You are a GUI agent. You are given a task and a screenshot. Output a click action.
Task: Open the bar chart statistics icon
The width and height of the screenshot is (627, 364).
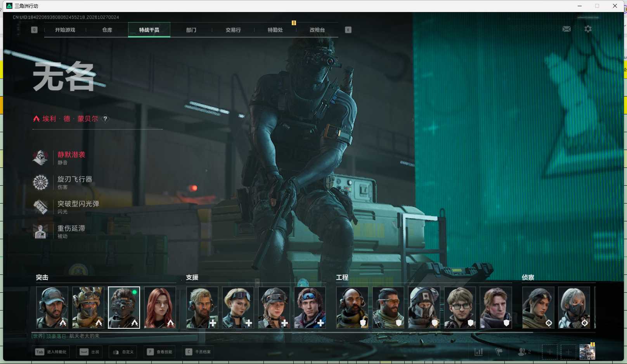tap(479, 352)
